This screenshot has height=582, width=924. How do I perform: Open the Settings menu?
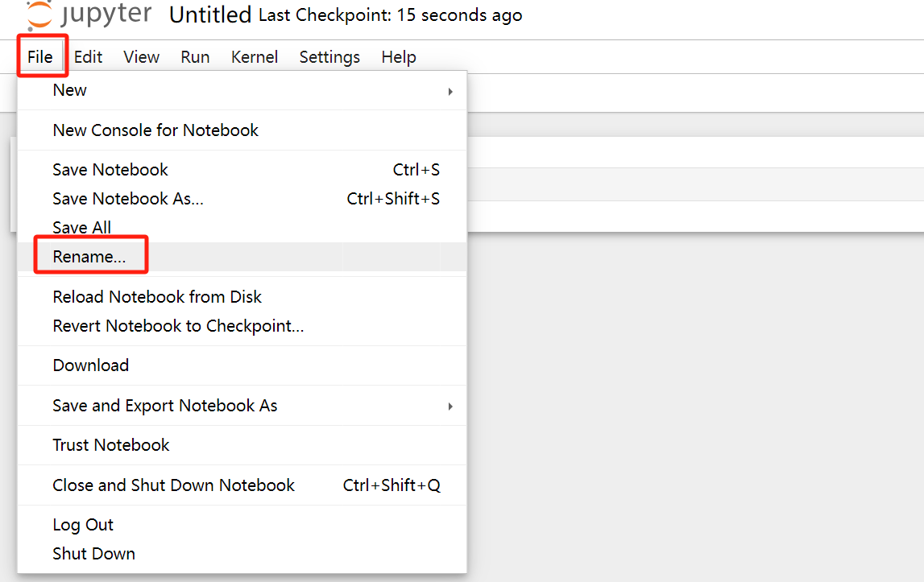(329, 57)
